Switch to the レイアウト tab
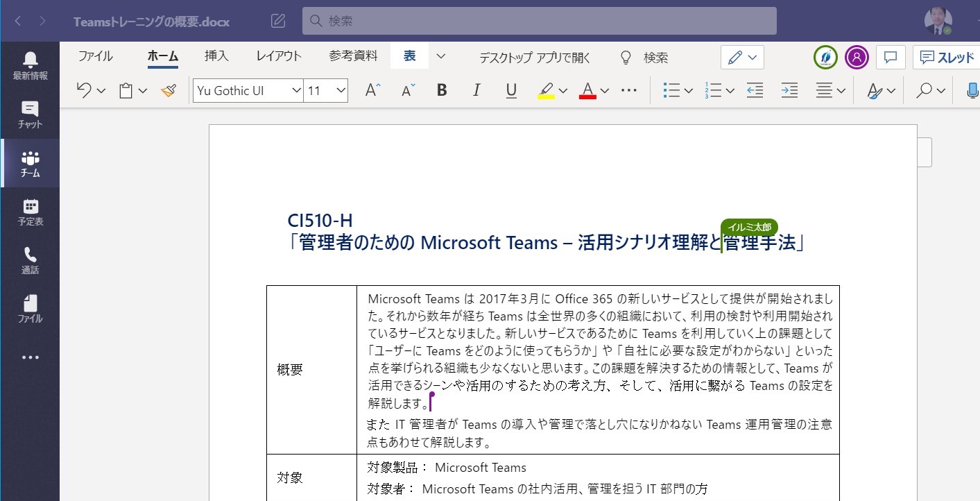980x501 pixels. (279, 57)
